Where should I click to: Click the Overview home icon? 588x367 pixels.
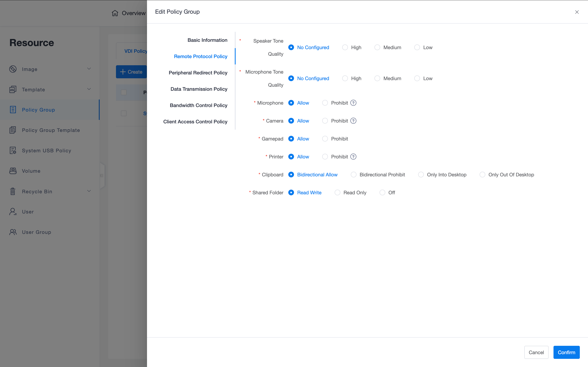click(115, 13)
